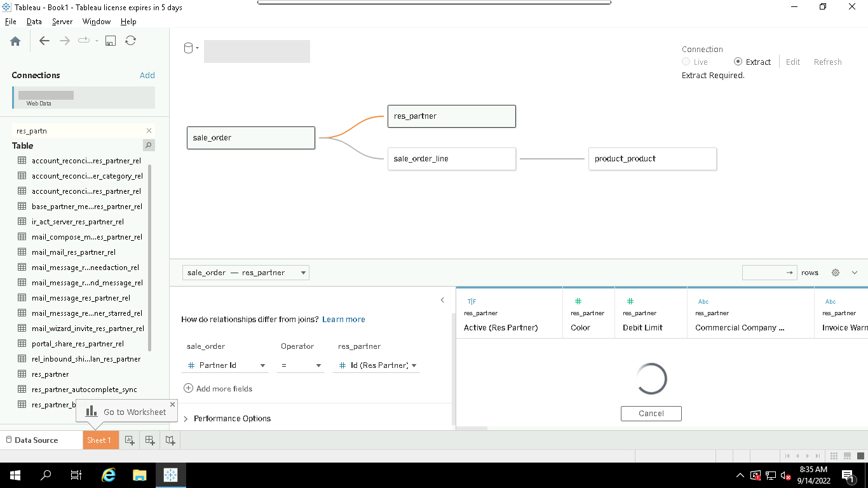
Task: Click the forward arrow in the toolbar
Action: tap(64, 41)
